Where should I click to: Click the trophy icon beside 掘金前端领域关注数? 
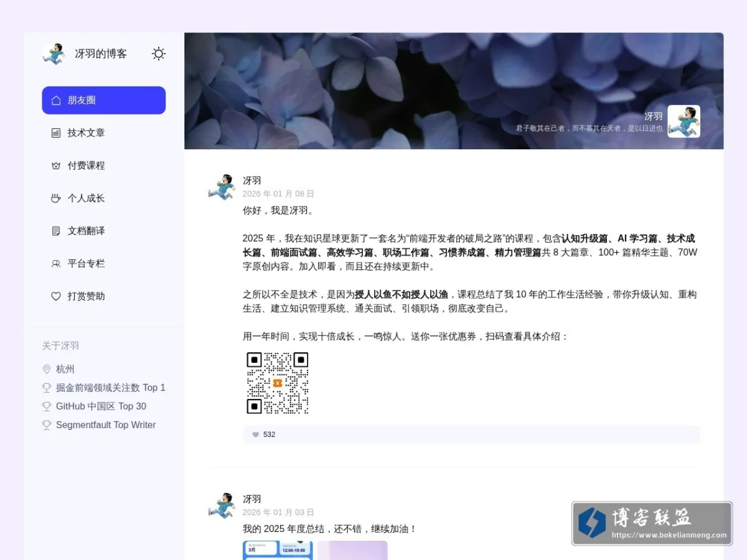(47, 388)
